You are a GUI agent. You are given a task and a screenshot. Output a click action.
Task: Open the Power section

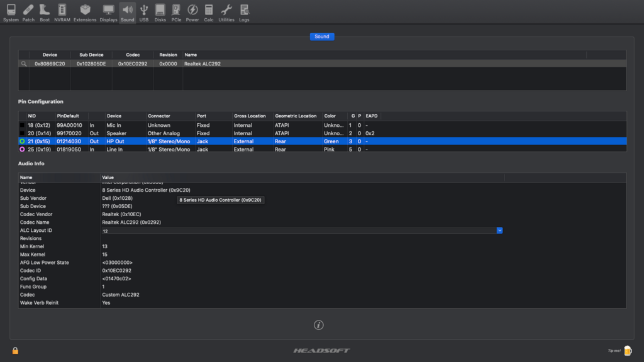click(x=192, y=12)
